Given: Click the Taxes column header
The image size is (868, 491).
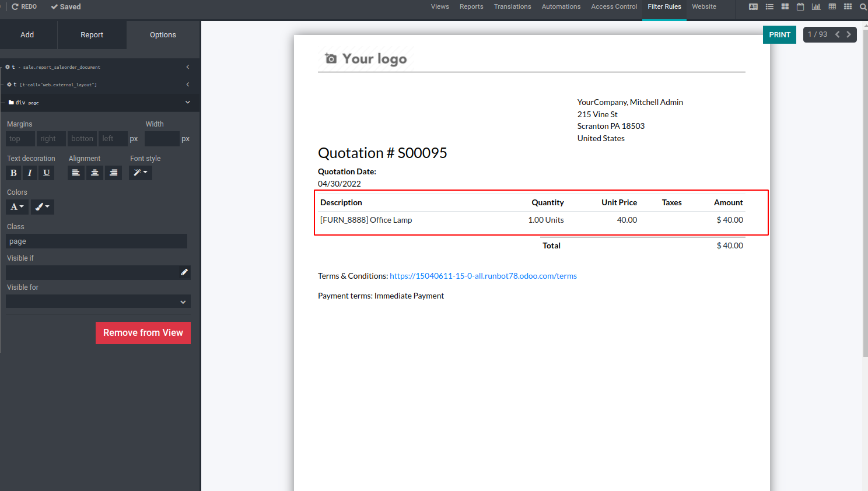Looking at the screenshot, I should (671, 203).
